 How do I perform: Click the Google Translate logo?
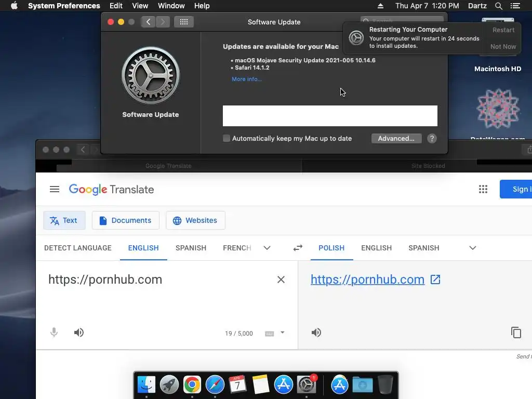click(111, 189)
